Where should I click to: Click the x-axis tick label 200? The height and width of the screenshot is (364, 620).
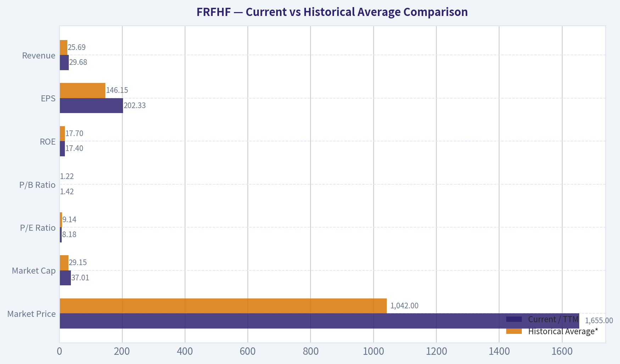click(x=122, y=352)
